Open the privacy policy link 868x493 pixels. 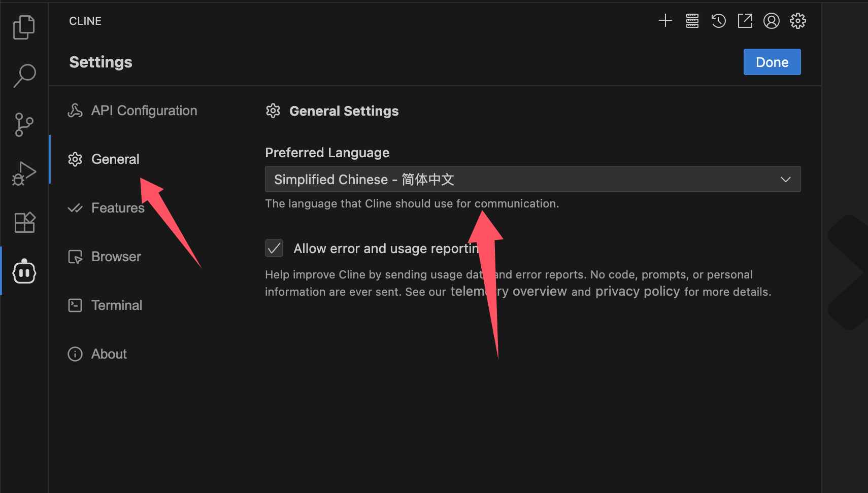click(637, 291)
